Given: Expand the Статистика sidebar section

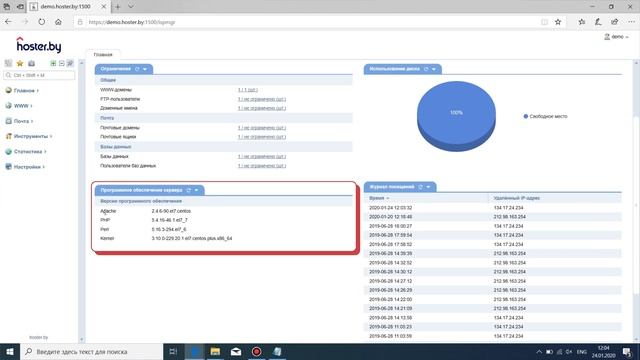Looking at the screenshot, I should coord(26,151).
